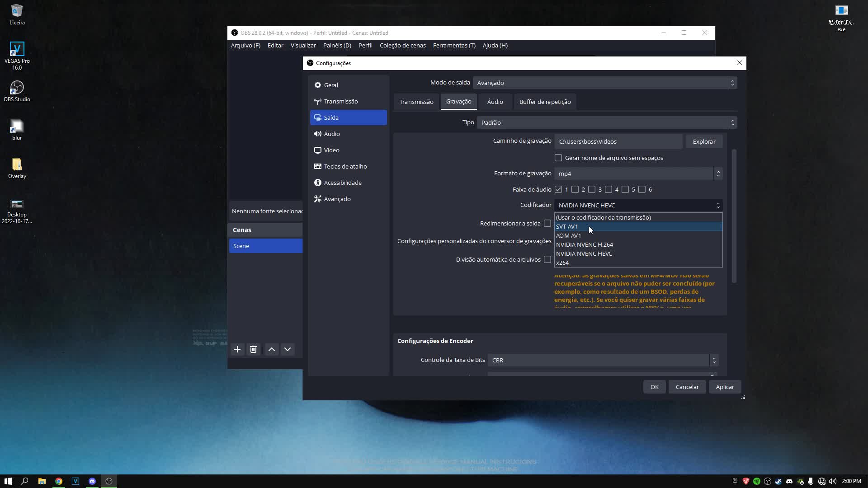
Task: Enable audio track 2 checkbox
Action: tap(575, 189)
